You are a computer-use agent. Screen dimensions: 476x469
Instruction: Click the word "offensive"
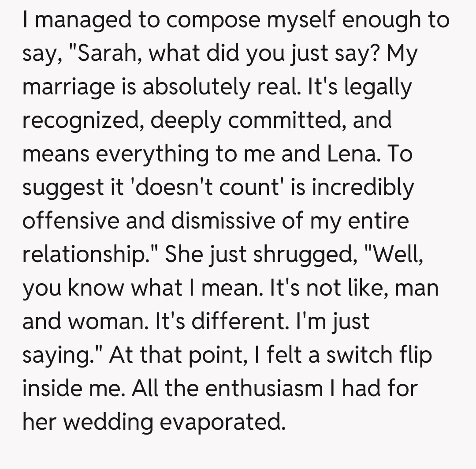click(70, 220)
